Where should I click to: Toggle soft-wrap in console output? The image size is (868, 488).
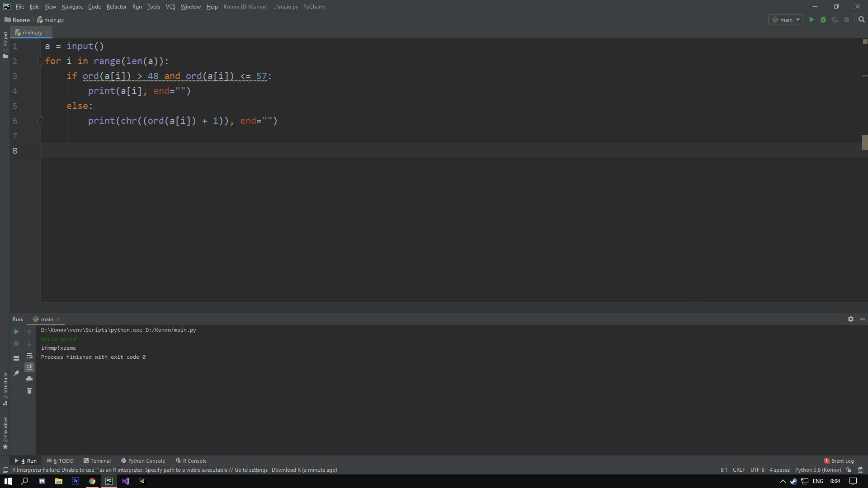[29, 356]
